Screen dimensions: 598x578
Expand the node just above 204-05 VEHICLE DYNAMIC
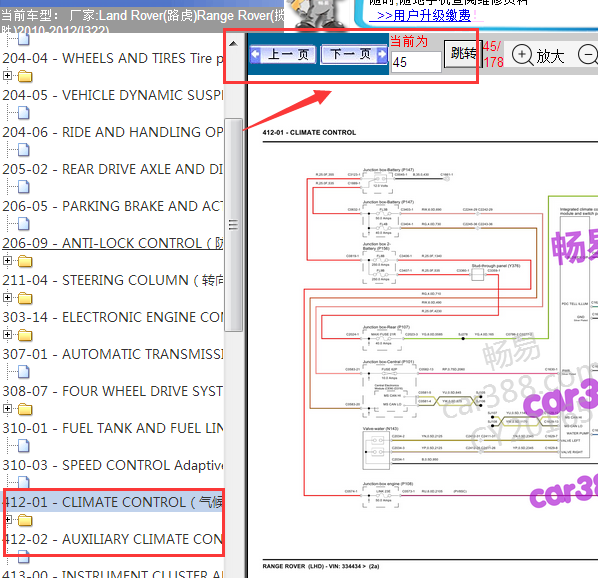point(7,75)
